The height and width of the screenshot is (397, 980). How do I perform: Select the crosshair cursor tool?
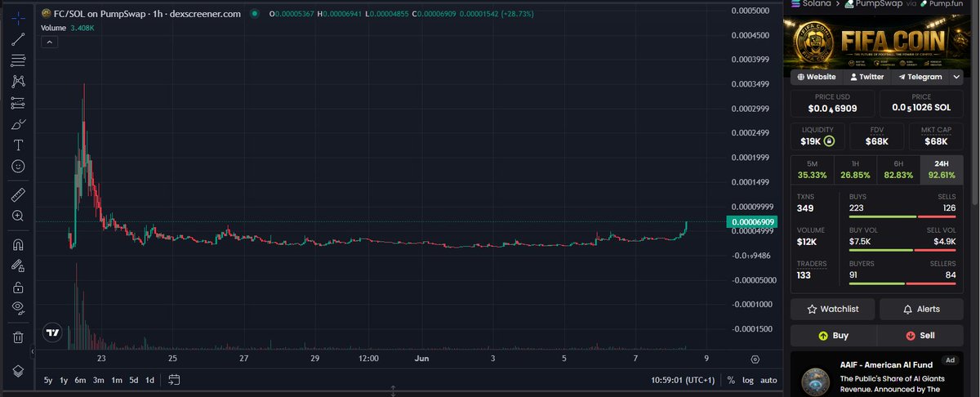pyautogui.click(x=18, y=17)
